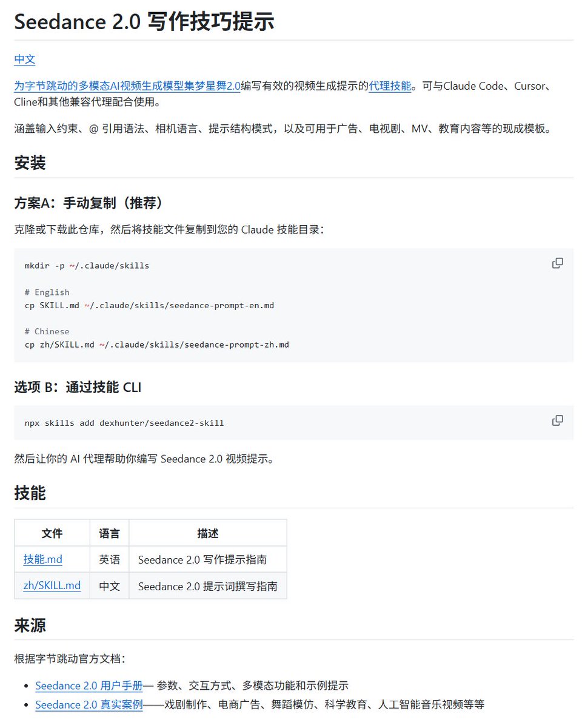Click the # English comment line

point(47,292)
